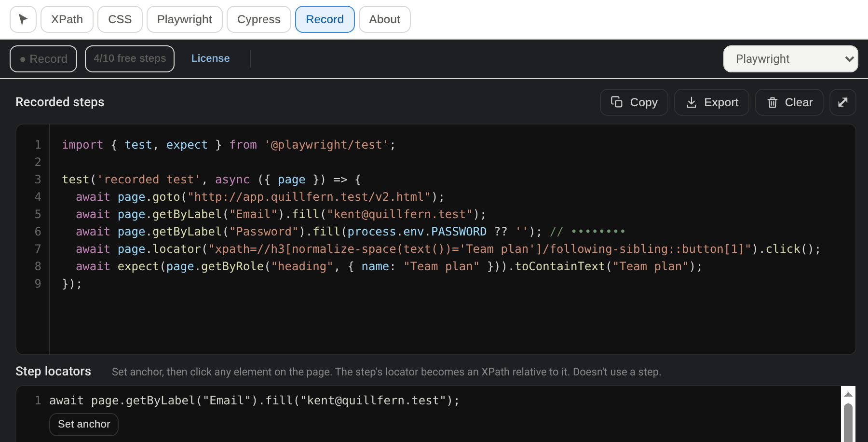Switch to the CSS tab

[x=120, y=19]
